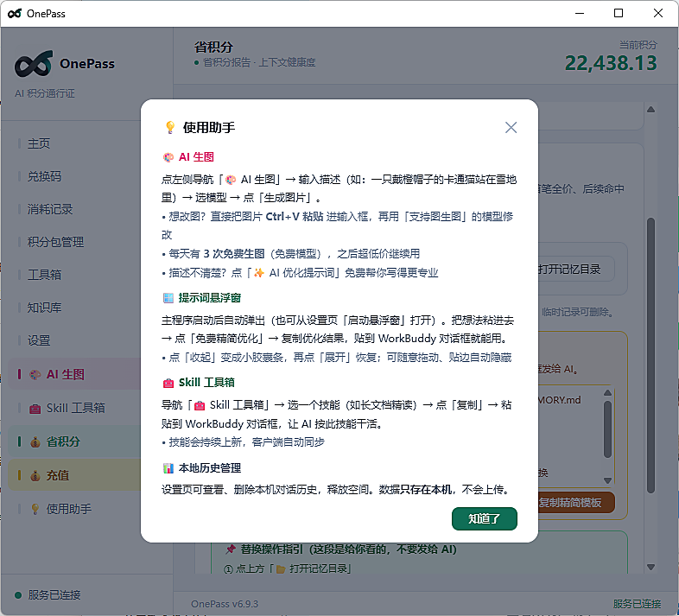Click the palette icon in the 点左侧导航 sentence
Viewport: 679px width, 616px height.
coord(231,179)
